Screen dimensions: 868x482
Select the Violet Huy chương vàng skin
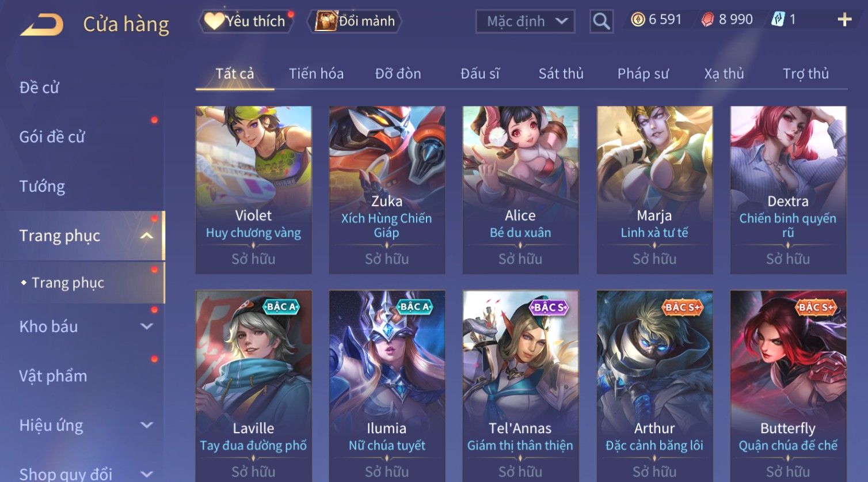(x=253, y=189)
